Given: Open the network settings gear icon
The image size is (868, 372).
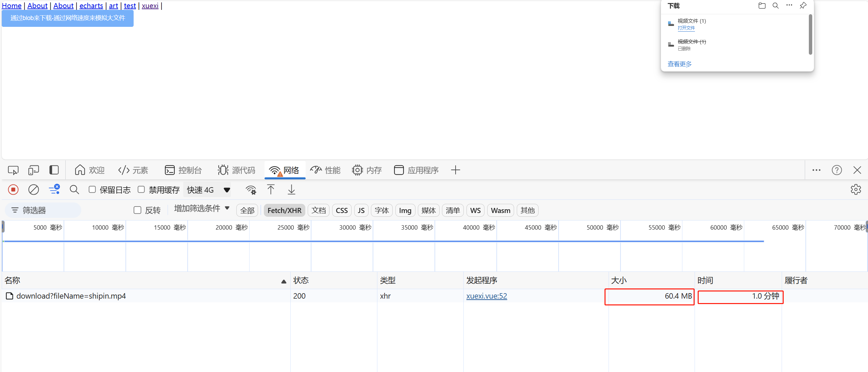Looking at the screenshot, I should [x=856, y=190].
